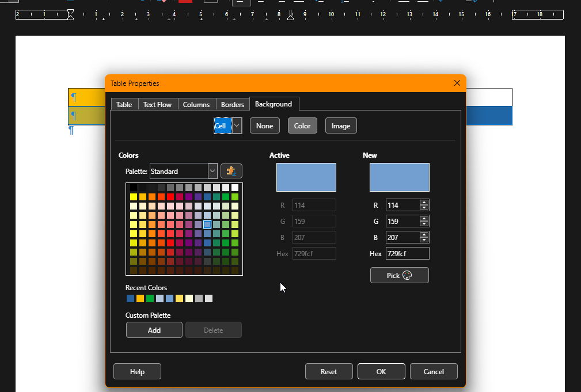This screenshot has width=581, height=392.
Task: Click the Hex input field under New
Action: point(407,253)
